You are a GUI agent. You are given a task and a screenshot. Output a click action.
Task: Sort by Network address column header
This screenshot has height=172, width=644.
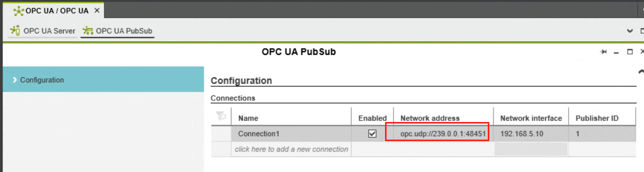[430, 118]
